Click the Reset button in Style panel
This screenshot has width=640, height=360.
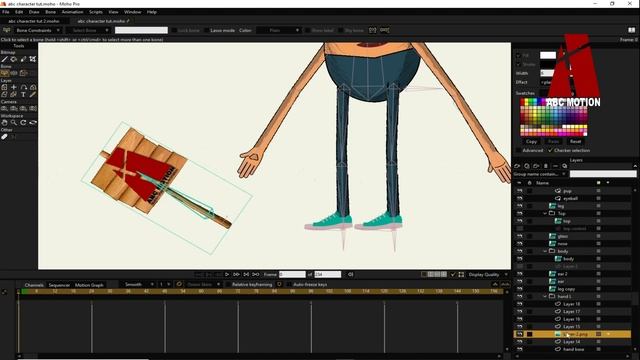click(x=576, y=141)
